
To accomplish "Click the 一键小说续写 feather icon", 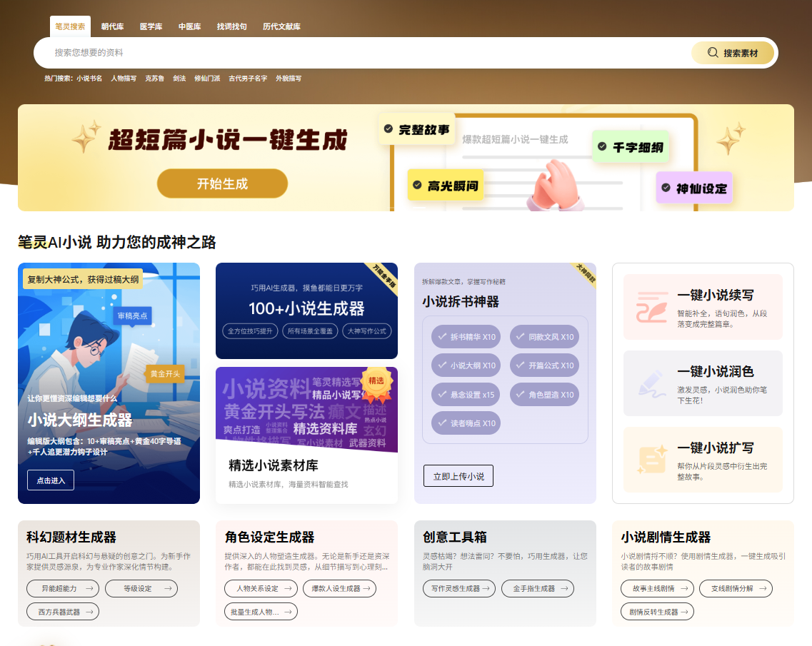I will (x=651, y=307).
